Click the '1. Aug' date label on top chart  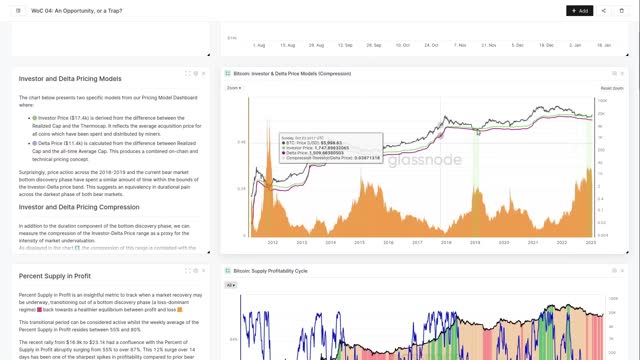[x=259, y=45]
